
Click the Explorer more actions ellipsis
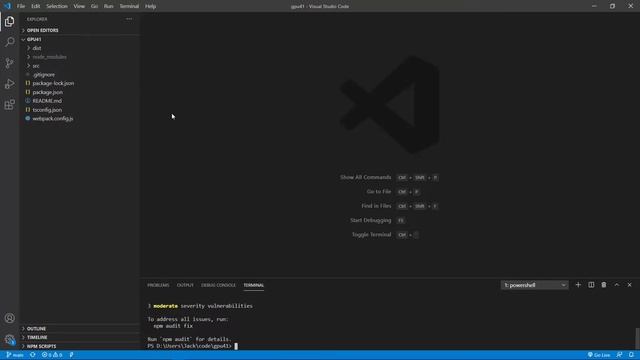pos(129,19)
